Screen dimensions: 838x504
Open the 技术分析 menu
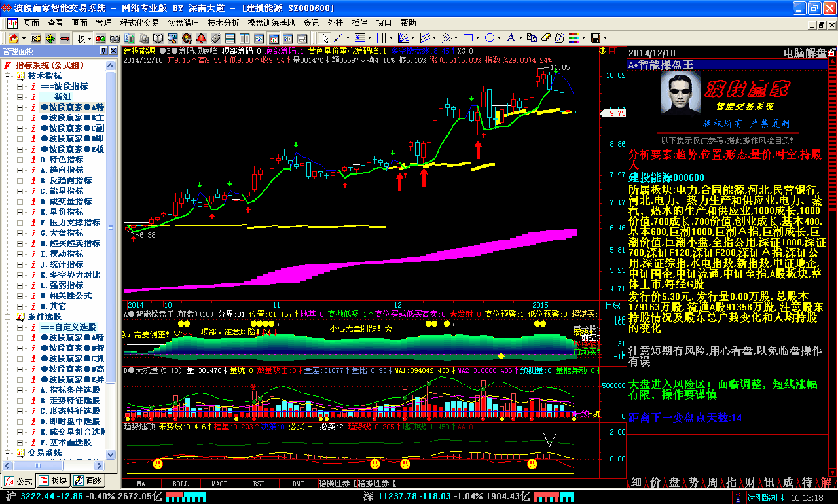click(224, 22)
